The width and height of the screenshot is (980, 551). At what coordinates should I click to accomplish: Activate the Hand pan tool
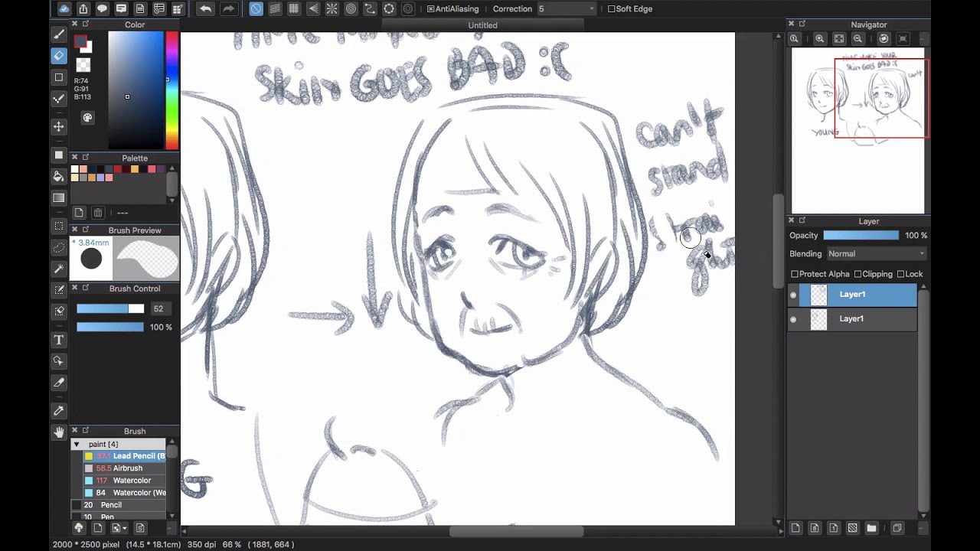click(x=59, y=432)
